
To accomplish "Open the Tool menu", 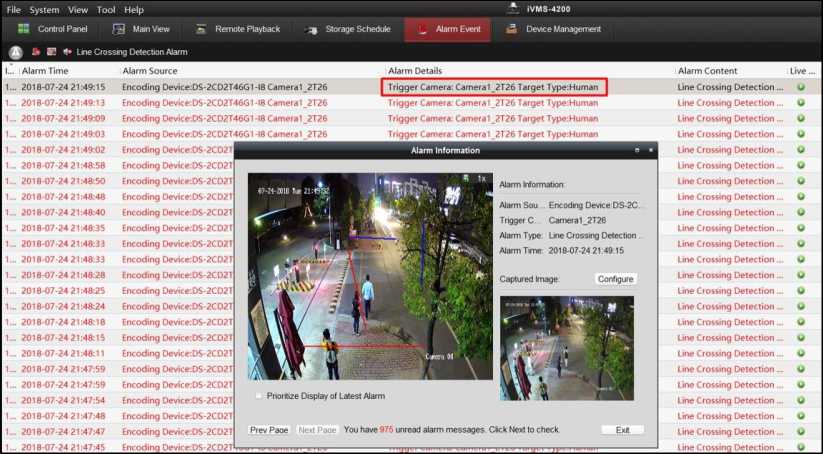I will 106,9.
